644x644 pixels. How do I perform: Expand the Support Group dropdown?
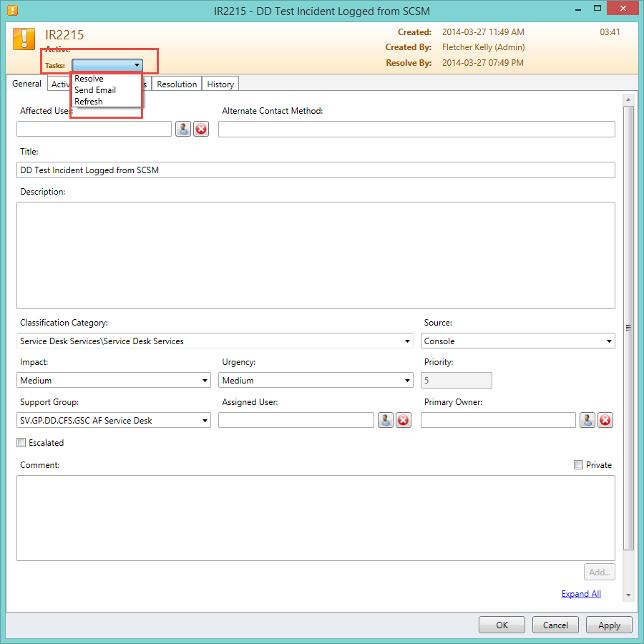tap(205, 421)
